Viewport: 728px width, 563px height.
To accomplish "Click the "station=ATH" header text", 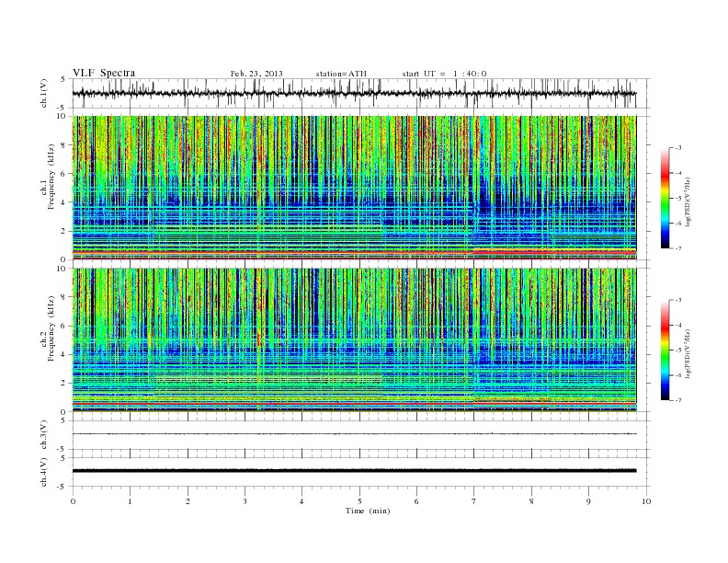I will coord(341,74).
